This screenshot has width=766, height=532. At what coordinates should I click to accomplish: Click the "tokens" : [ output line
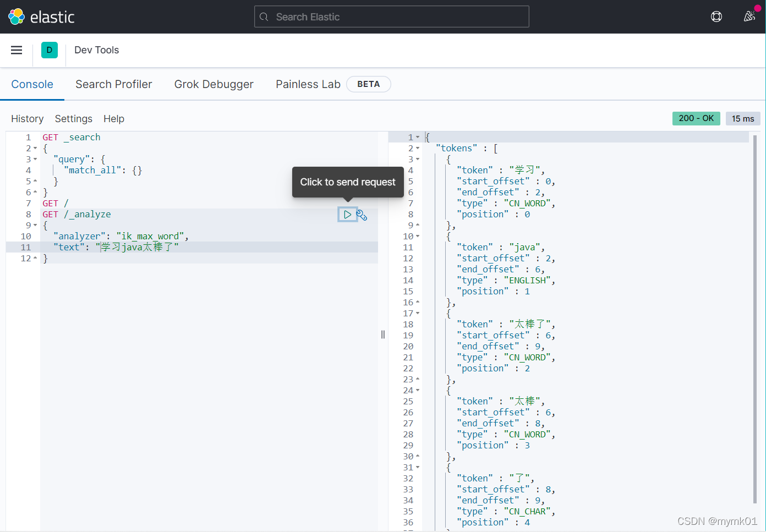click(x=467, y=149)
